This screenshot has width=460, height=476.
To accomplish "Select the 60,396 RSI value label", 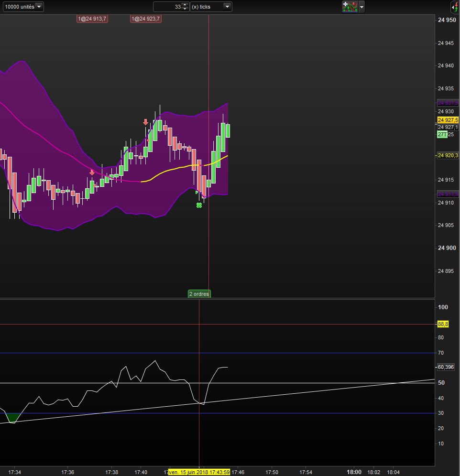I will click(x=446, y=367).
